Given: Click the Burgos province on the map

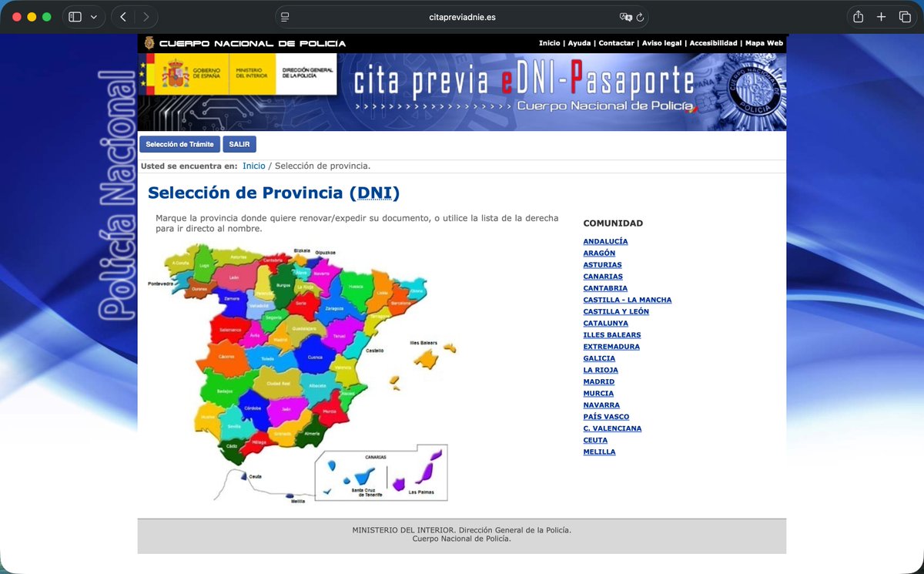Looking at the screenshot, I should tap(283, 285).
